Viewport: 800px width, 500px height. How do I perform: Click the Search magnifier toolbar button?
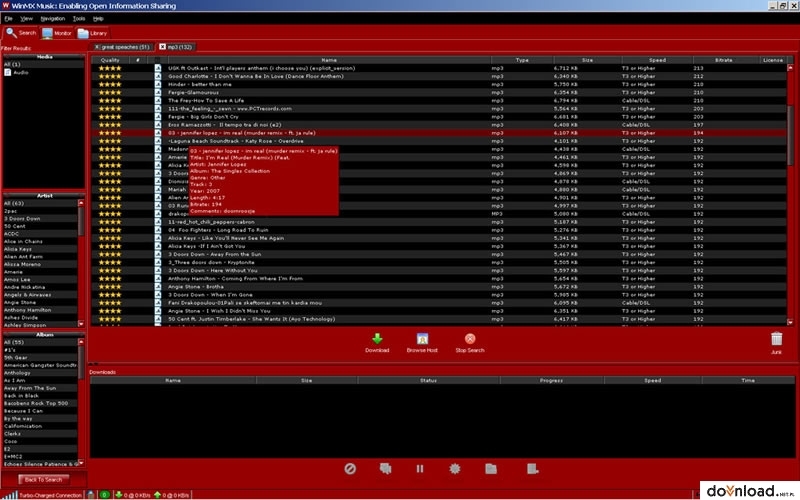tap(21, 33)
